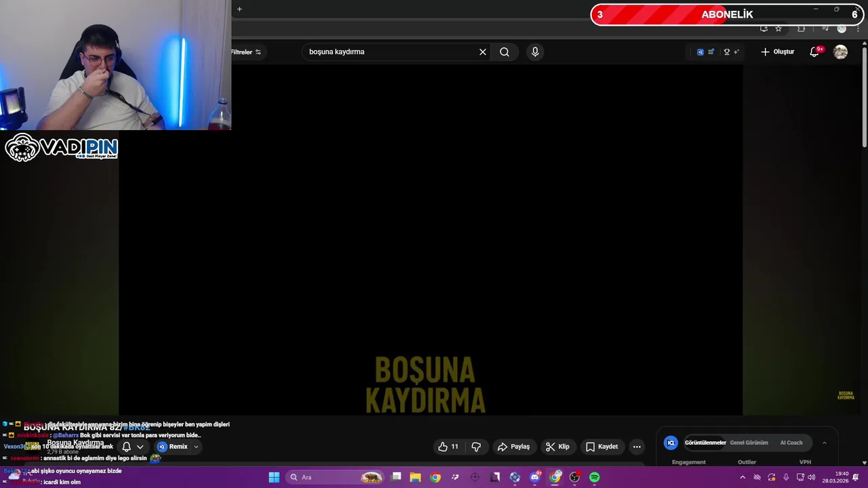Click the sparkle AI icon in header
This screenshot has width=868, height=488.
point(736,52)
